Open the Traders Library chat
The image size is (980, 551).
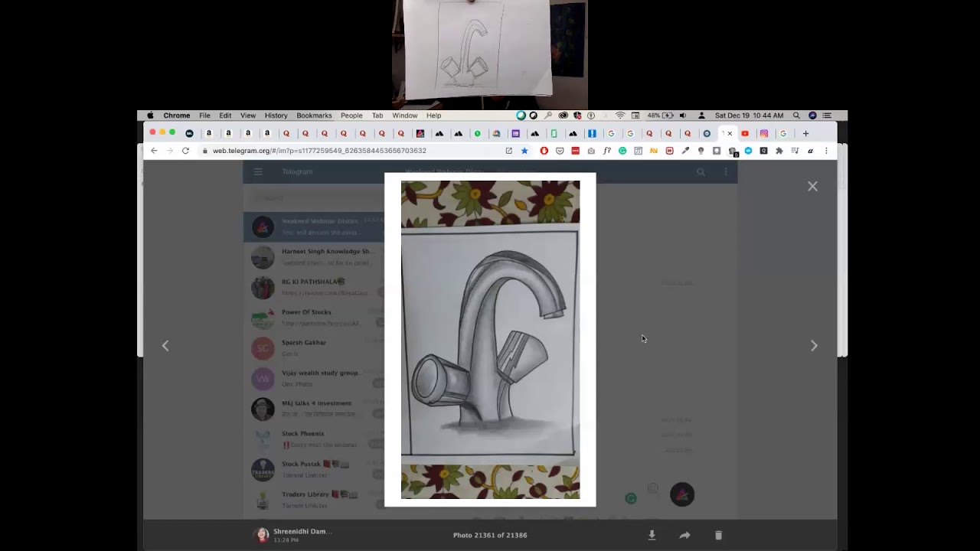(314, 500)
